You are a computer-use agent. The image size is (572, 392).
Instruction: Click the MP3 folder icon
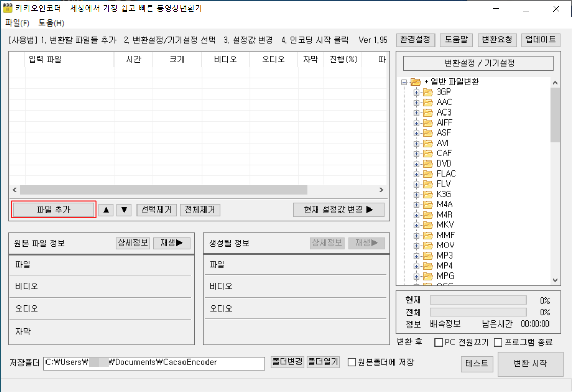[428, 256]
